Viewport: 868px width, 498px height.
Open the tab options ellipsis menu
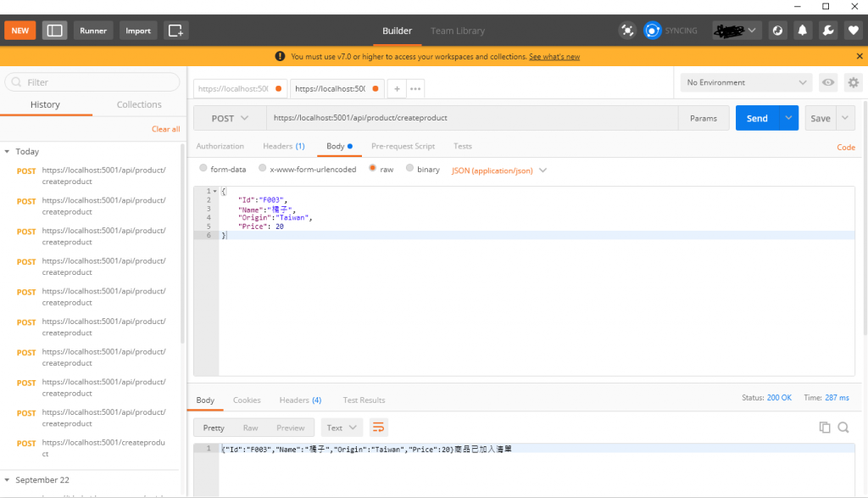(x=415, y=88)
